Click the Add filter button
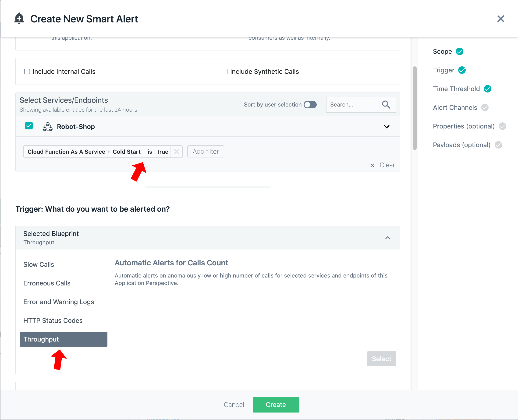Image resolution: width=518 pixels, height=420 pixels. tap(206, 151)
